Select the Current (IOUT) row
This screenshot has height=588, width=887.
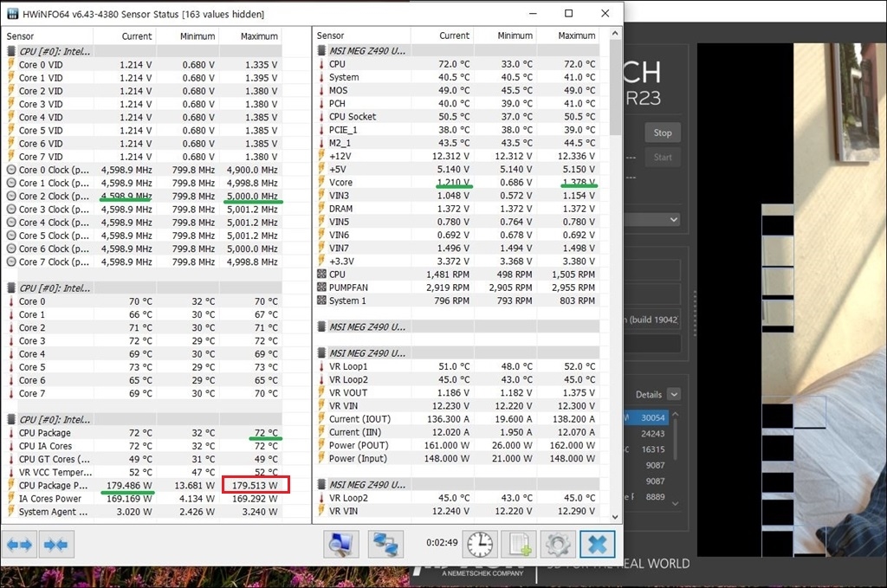pyautogui.click(x=457, y=419)
